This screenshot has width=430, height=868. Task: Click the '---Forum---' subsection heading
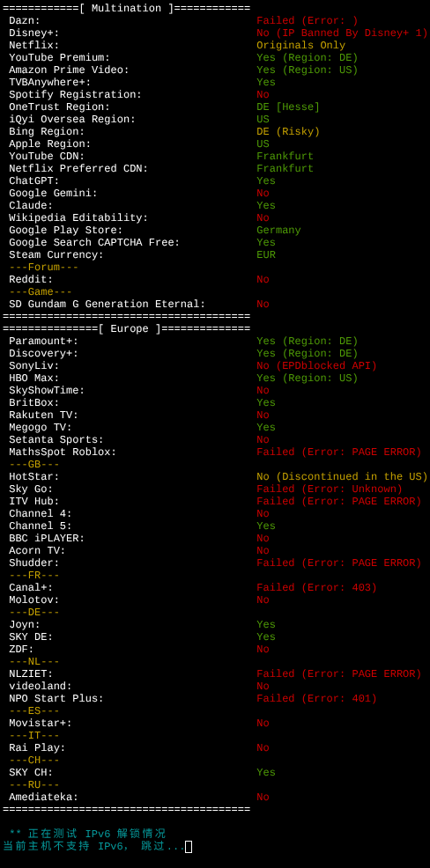[44, 268]
